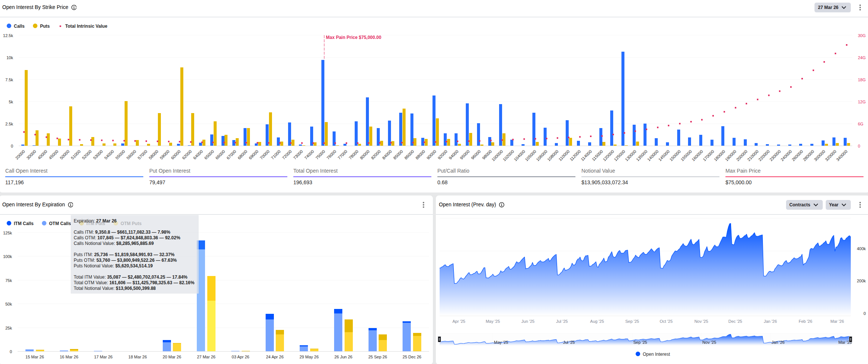The width and height of the screenshot is (868, 364).
Task: Click info icon beside Open Interest By Strike Price
Action: coord(74,7)
